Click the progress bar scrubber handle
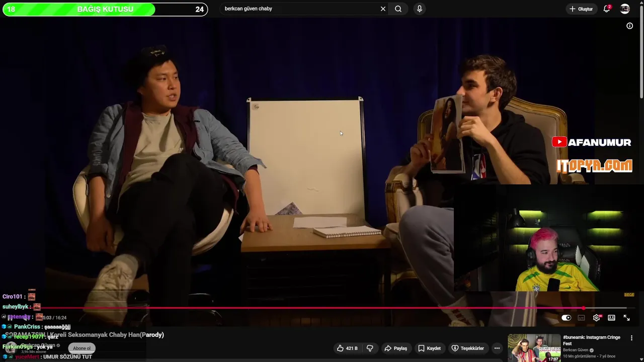 (x=583, y=308)
